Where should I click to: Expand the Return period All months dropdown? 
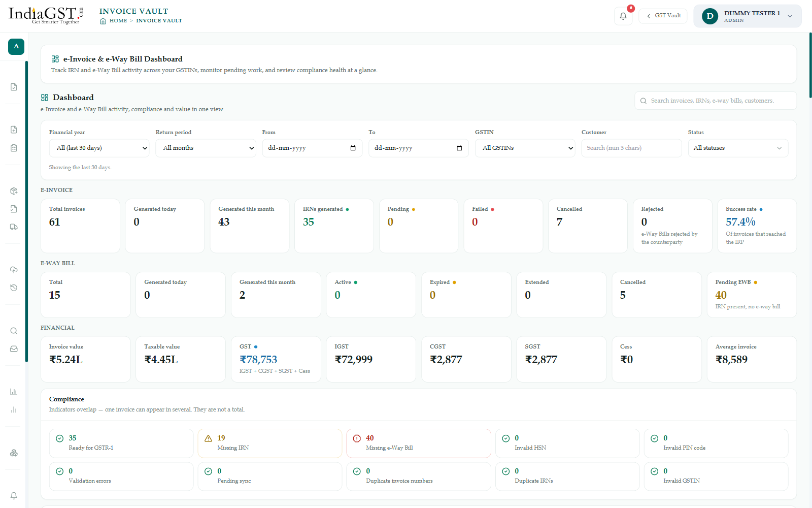pyautogui.click(x=206, y=148)
